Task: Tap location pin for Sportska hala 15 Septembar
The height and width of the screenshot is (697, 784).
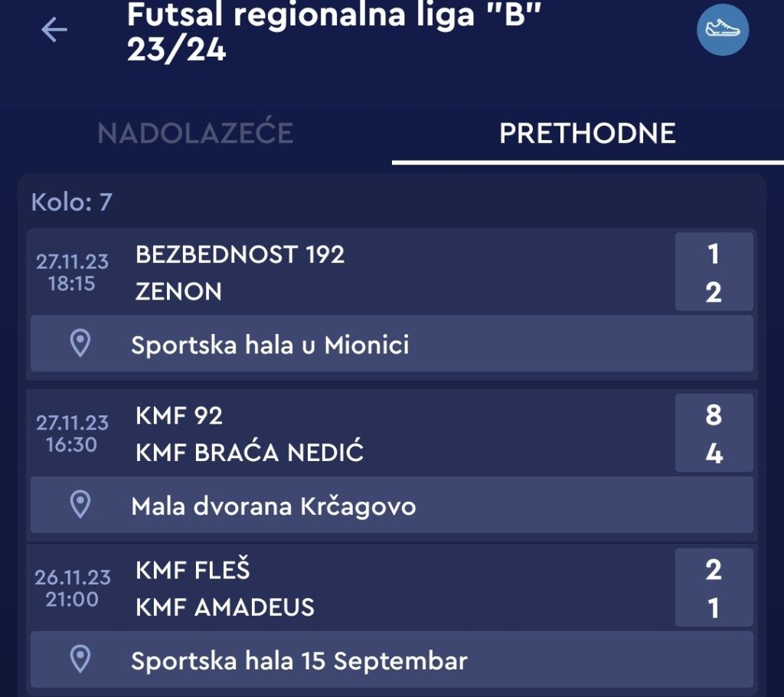Action: click(80, 659)
